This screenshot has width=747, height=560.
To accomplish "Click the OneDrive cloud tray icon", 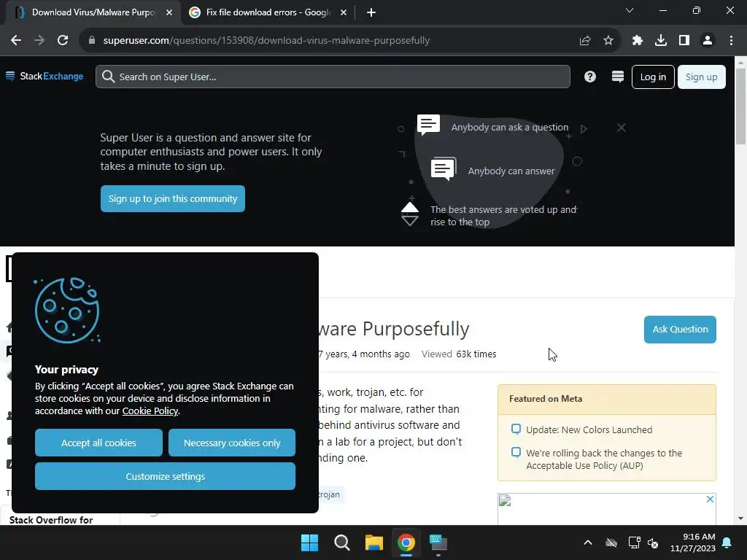I will (x=611, y=542).
